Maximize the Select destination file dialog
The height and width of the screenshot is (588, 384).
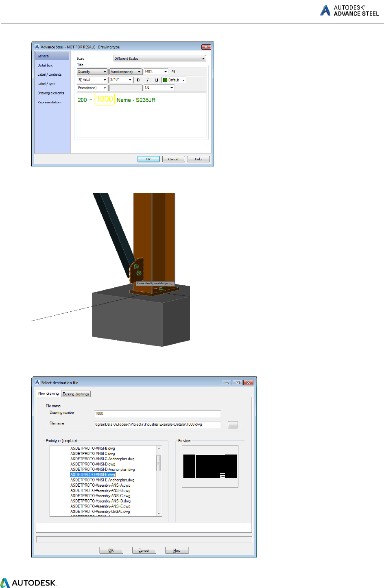238,383
